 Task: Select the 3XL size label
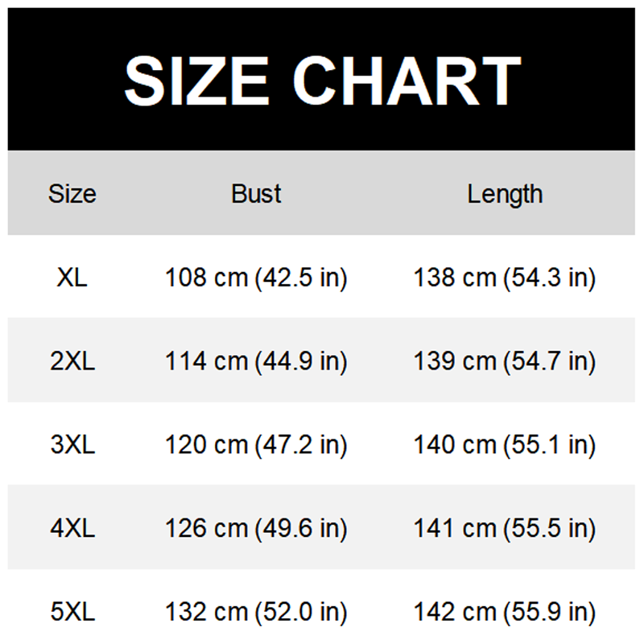pos(72,444)
